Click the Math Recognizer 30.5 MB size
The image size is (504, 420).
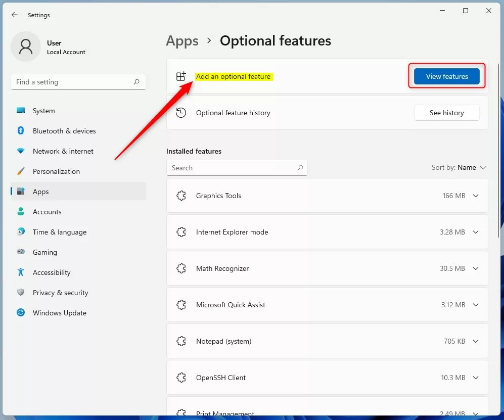(x=452, y=268)
